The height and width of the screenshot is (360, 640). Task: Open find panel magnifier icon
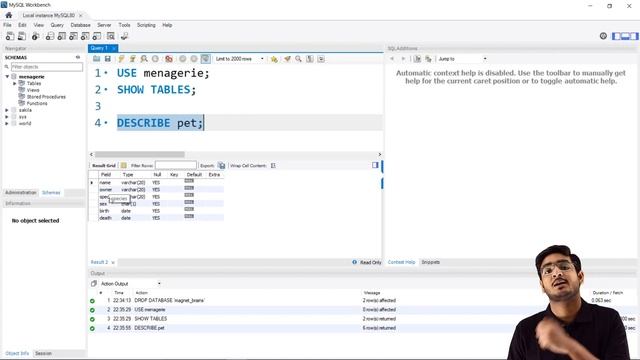[x=298, y=59]
